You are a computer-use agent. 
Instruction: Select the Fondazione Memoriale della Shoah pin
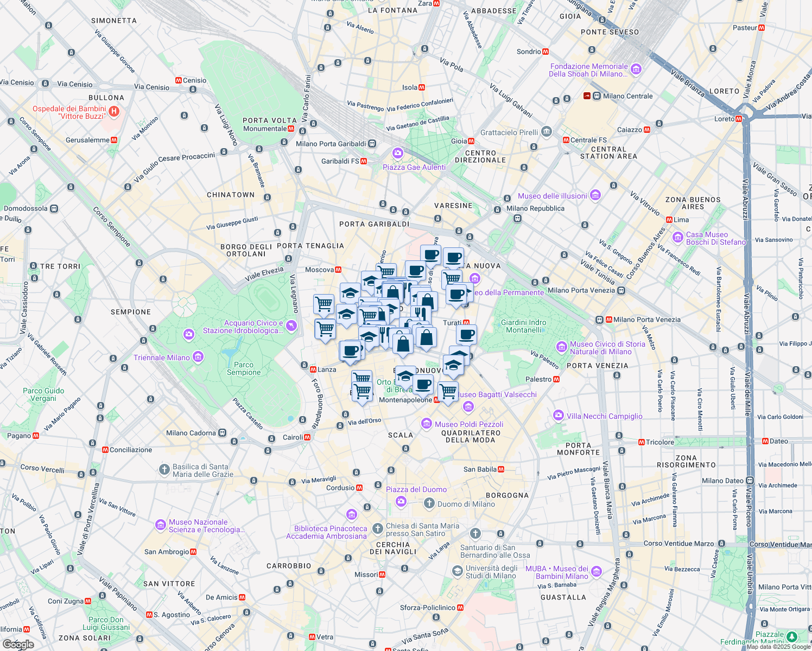636,69
